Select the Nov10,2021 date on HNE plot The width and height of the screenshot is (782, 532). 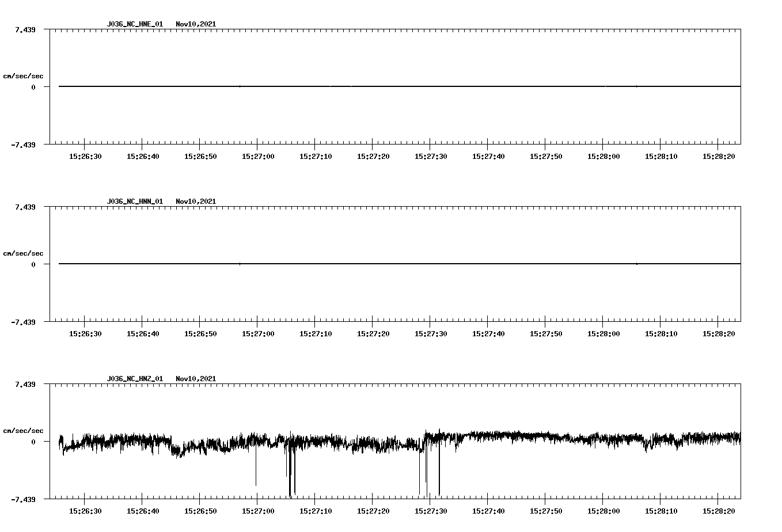196,24
